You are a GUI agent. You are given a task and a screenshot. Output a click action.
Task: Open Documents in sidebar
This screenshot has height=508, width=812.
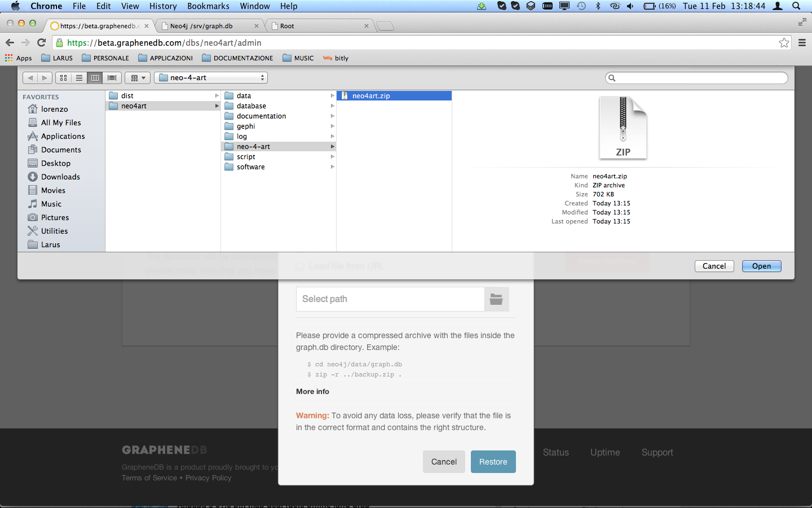pos(61,150)
